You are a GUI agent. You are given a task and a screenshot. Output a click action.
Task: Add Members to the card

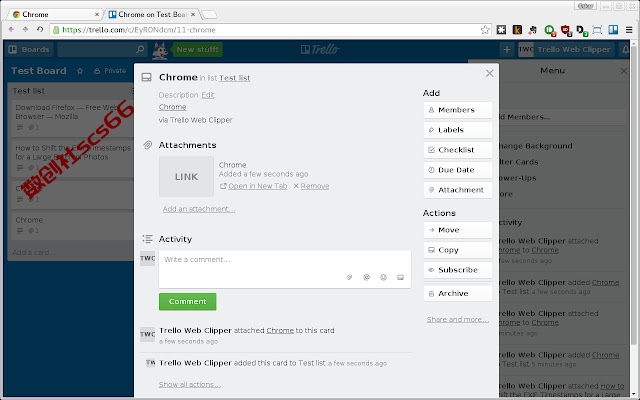click(458, 110)
